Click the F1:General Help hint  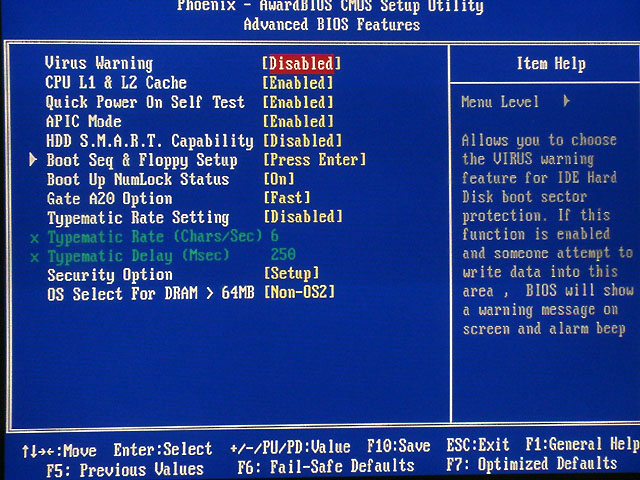pyautogui.click(x=582, y=444)
